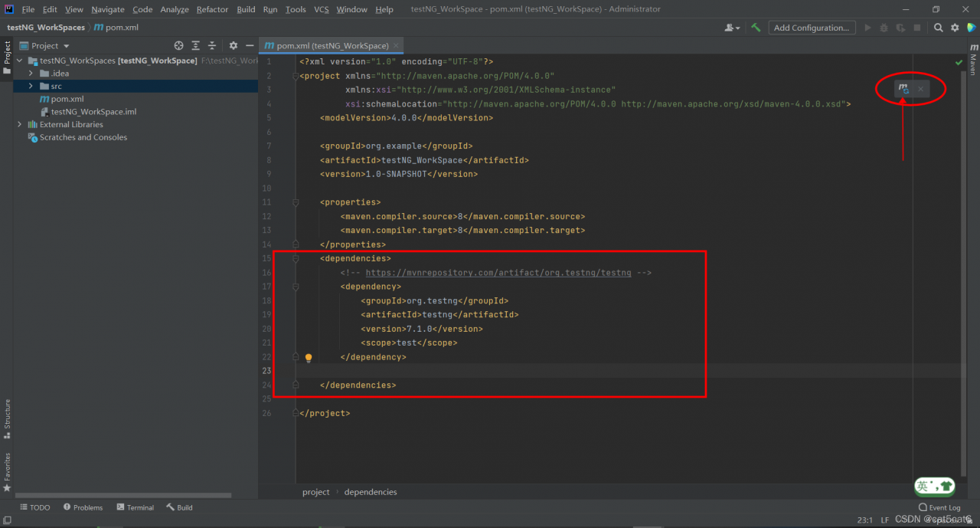Expand the src folder in Project tree
Image resolution: width=980 pixels, height=528 pixels.
click(32, 86)
